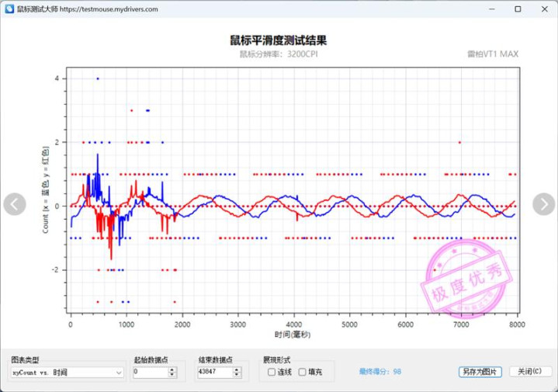Click the previous image left arrow

point(15,204)
